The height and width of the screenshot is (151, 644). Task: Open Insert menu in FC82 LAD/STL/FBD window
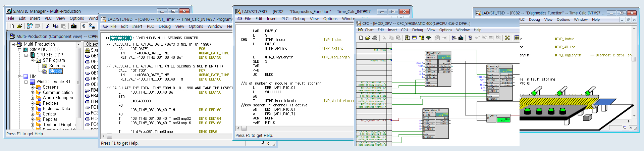[x=272, y=19]
